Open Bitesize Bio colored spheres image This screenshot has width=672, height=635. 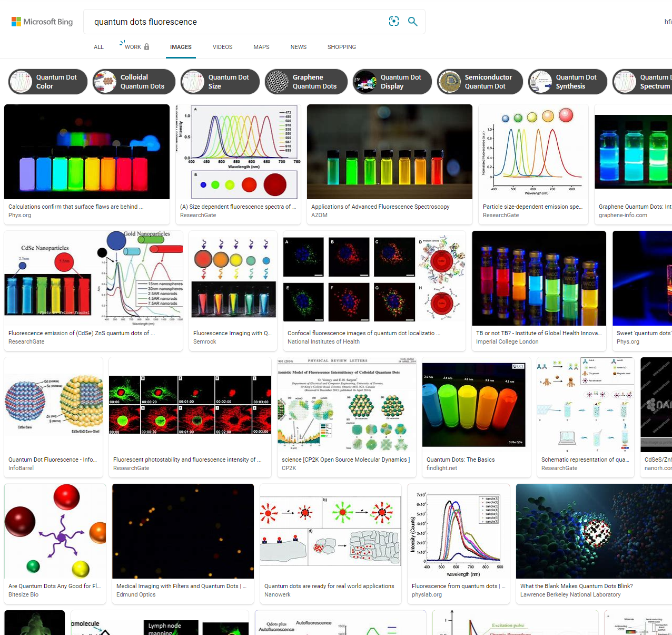click(55, 531)
